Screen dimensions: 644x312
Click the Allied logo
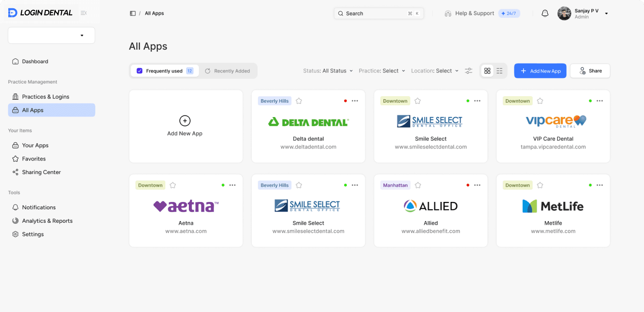(x=430, y=206)
